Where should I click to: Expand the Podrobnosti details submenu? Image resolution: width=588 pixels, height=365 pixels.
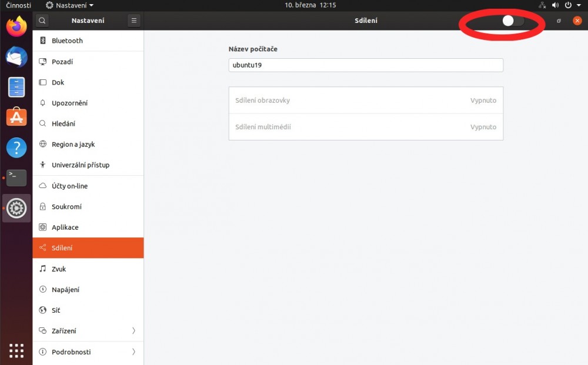[x=88, y=352]
